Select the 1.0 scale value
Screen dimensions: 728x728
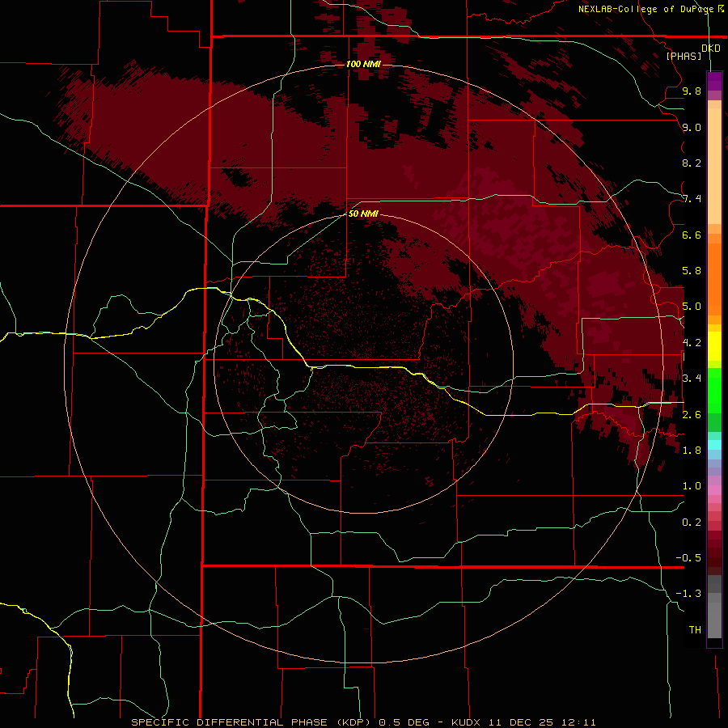692,486
